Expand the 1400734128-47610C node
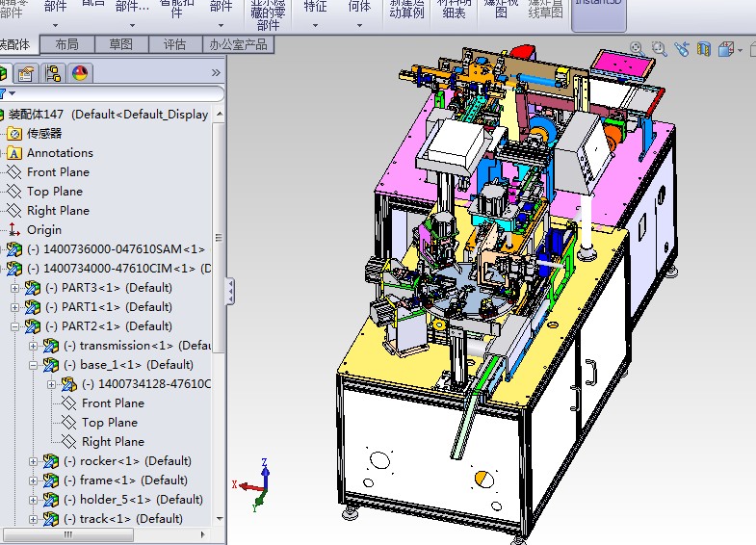The width and height of the screenshot is (756, 545). 52,384
